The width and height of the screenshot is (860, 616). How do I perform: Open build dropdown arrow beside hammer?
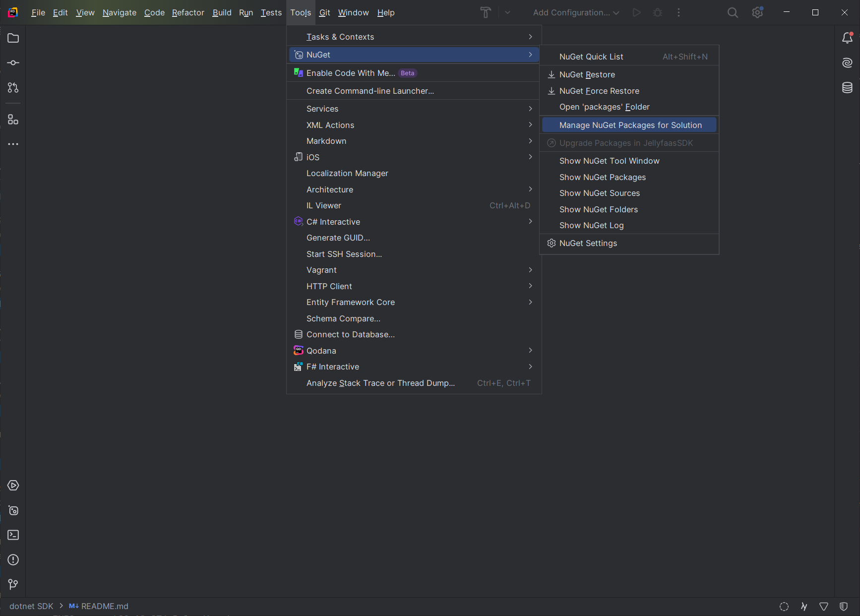click(507, 13)
